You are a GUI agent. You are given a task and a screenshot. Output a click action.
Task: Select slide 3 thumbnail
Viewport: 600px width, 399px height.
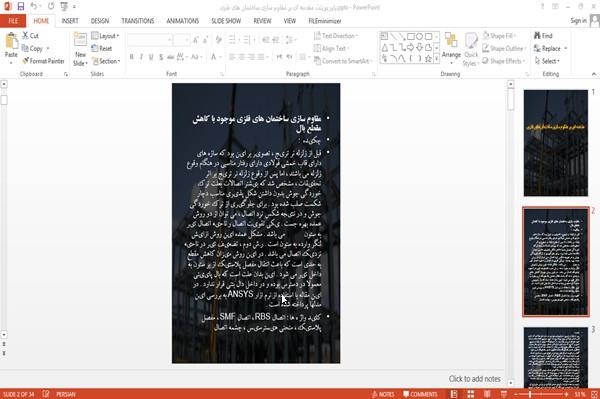coord(556,357)
